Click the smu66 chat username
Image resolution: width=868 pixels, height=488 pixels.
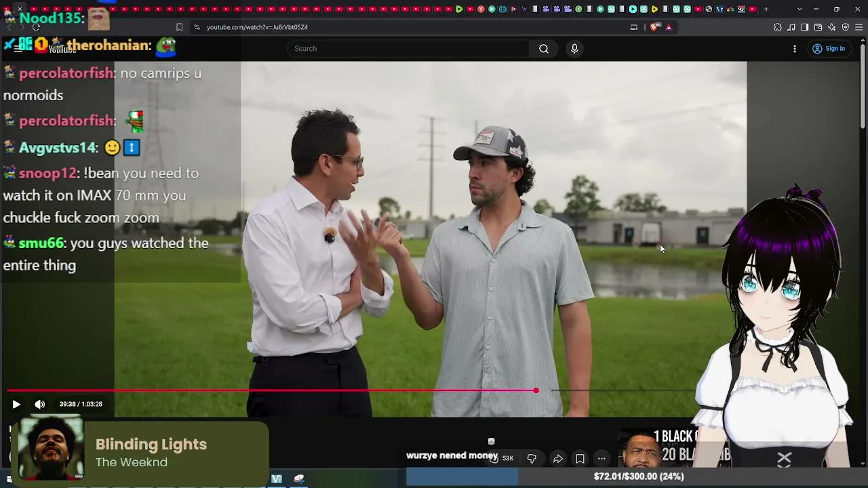(41, 243)
